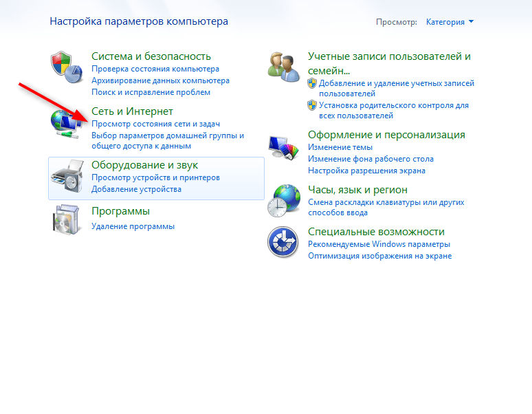Open Выбор параметров домашней группы link

168,141
